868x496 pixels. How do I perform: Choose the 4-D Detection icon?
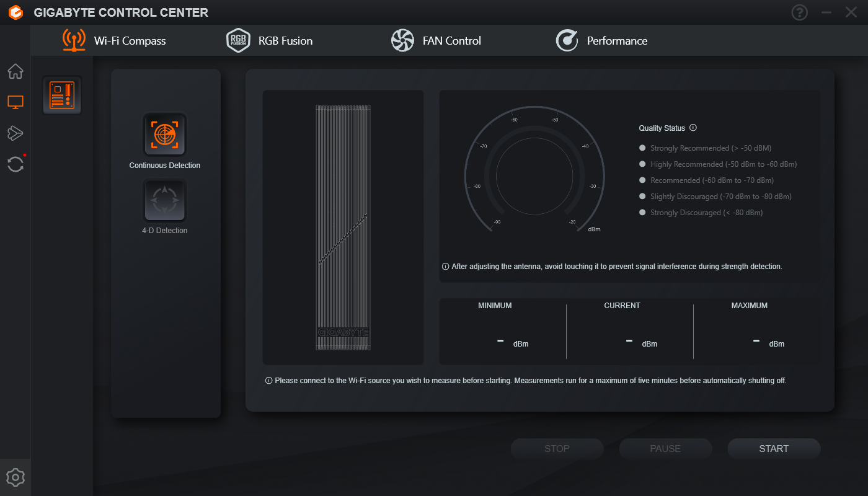165,200
